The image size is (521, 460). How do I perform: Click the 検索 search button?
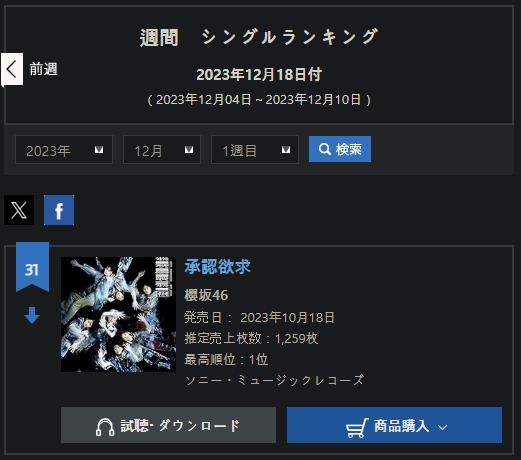tap(340, 149)
